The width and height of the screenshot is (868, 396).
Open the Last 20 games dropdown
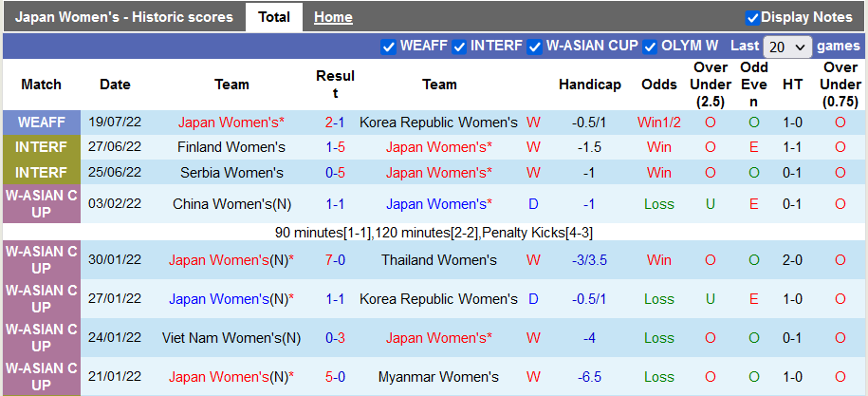pyautogui.click(x=787, y=47)
